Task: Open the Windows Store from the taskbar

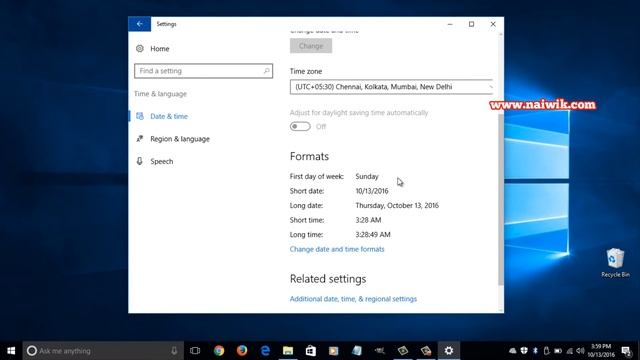Action: click(311, 351)
